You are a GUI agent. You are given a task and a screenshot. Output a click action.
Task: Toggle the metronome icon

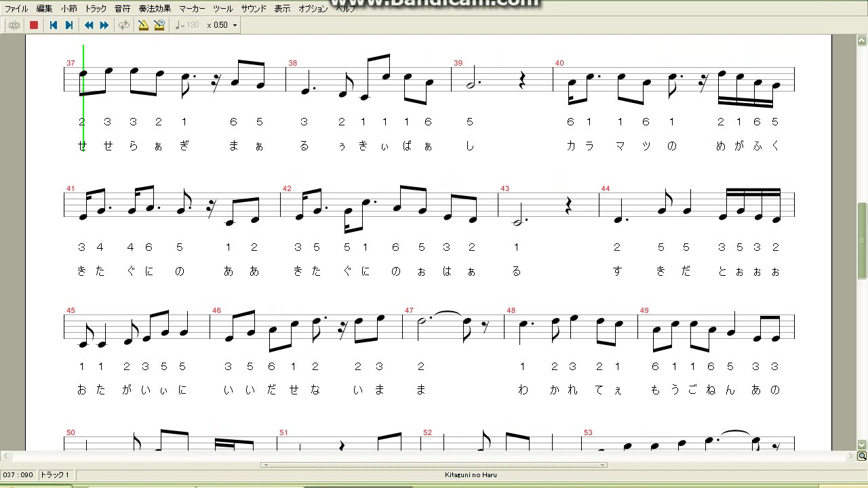pyautogui.click(x=143, y=25)
